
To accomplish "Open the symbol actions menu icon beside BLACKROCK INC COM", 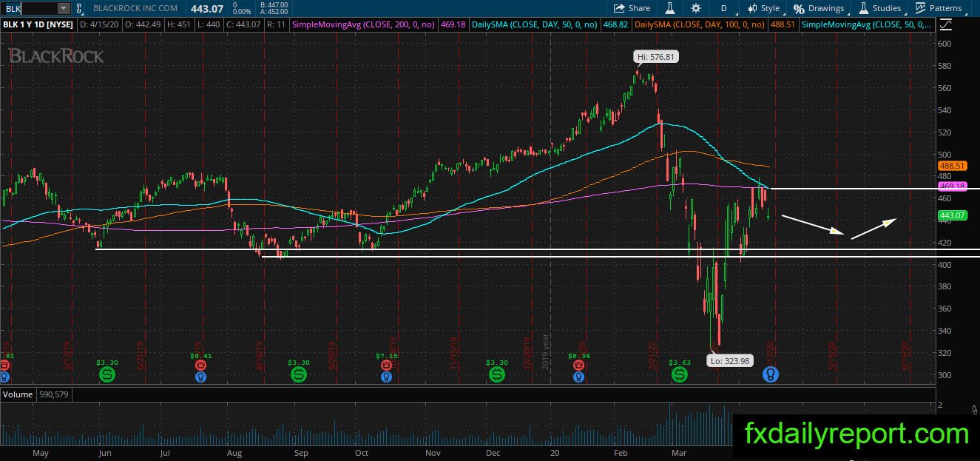I will click(x=79, y=8).
